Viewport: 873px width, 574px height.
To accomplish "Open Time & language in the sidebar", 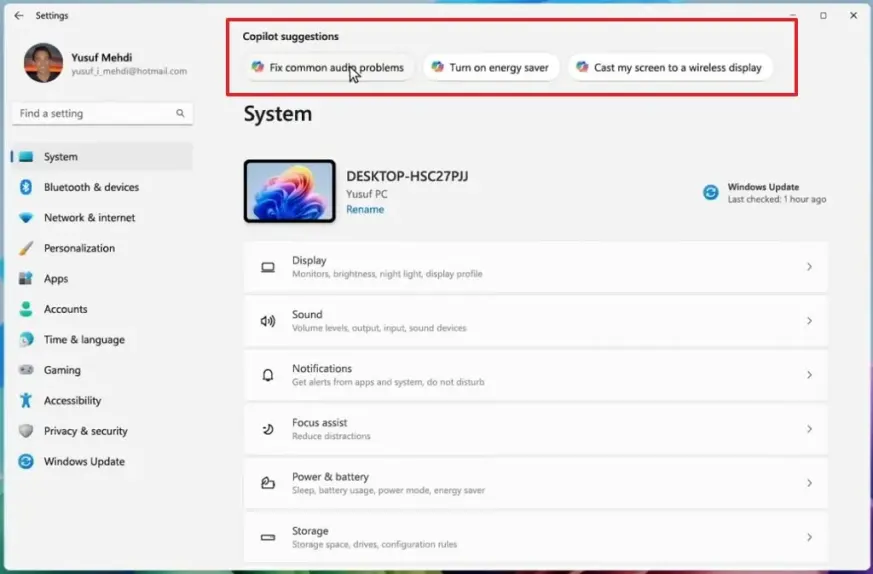I will [x=84, y=340].
